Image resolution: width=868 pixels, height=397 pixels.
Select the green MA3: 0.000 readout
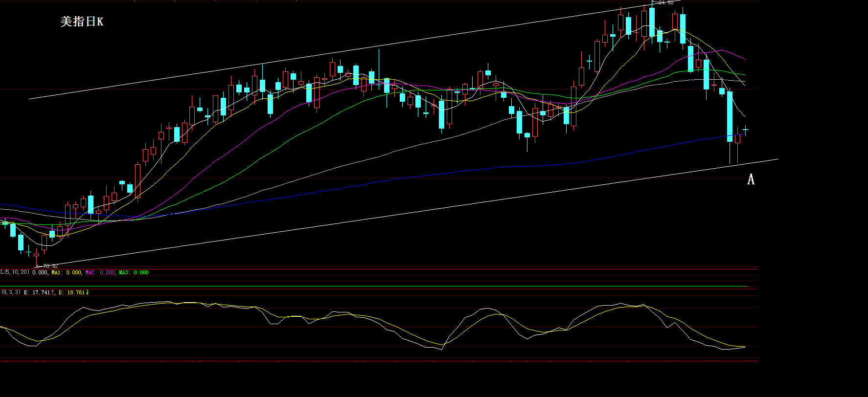coord(134,272)
